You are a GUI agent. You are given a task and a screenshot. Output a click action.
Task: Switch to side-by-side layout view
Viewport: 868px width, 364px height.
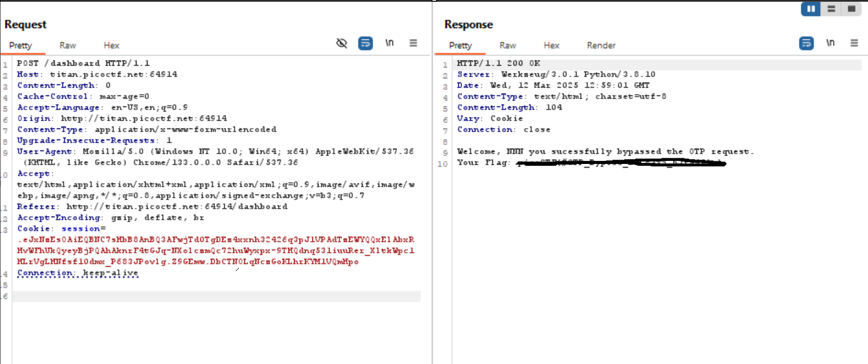[811, 9]
